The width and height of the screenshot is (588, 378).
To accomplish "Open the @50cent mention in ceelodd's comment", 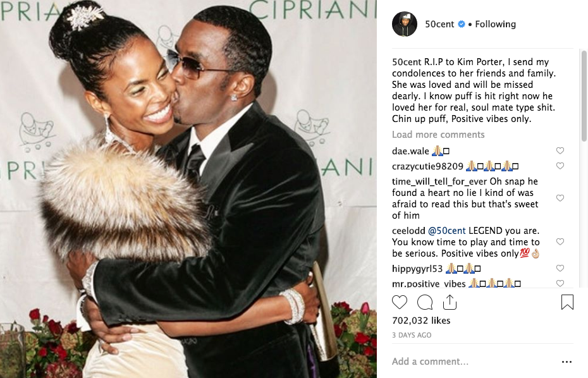I will click(x=446, y=231).
